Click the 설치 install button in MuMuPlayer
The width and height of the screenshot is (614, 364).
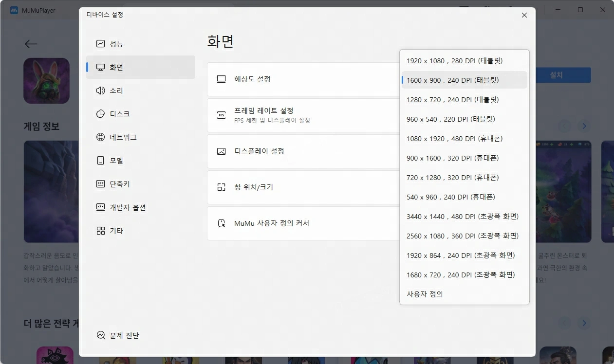click(x=563, y=75)
